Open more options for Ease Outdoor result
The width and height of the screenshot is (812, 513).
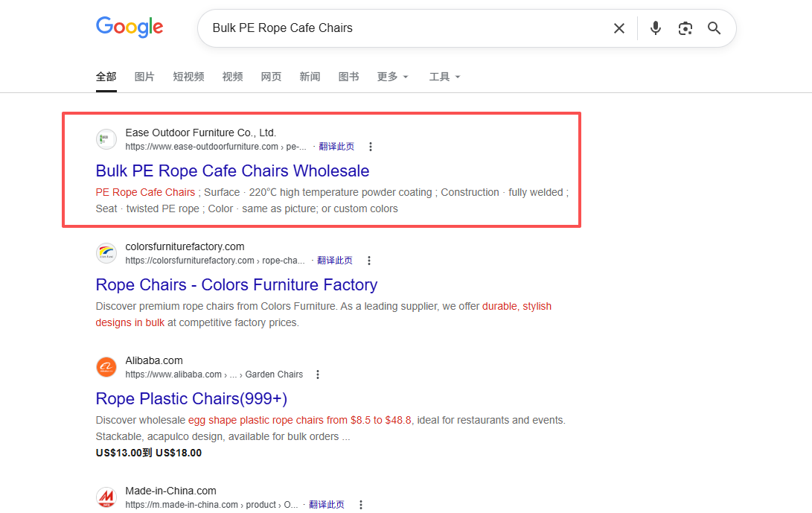pyautogui.click(x=370, y=147)
